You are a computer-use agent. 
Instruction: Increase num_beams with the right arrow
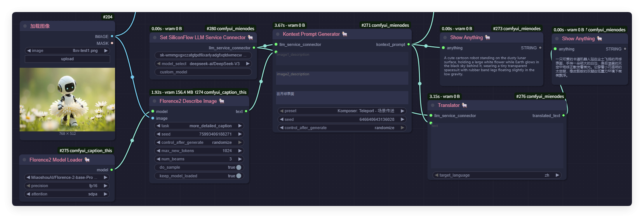pos(240,159)
